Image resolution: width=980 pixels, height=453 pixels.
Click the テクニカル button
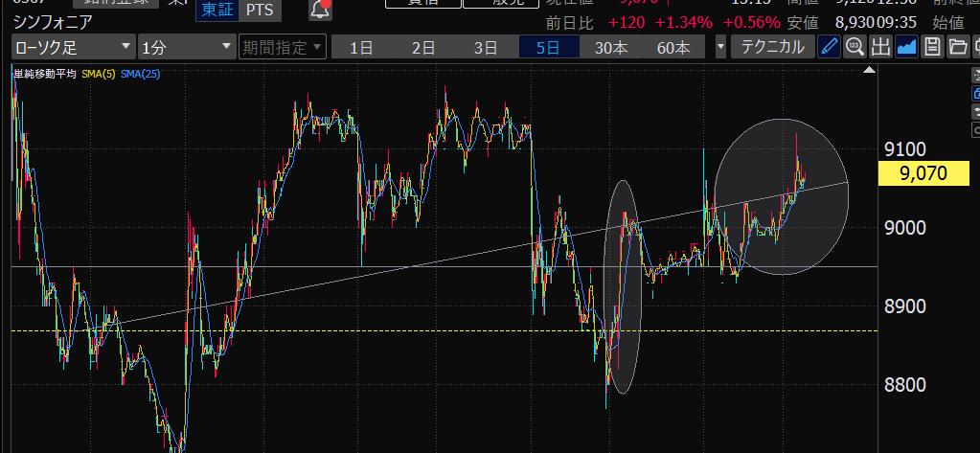point(772,47)
